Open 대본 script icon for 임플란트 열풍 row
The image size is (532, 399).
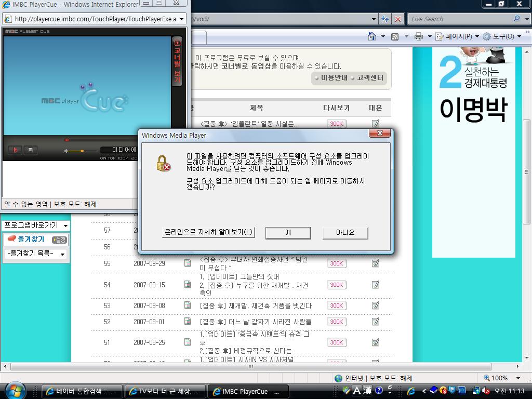coord(375,124)
